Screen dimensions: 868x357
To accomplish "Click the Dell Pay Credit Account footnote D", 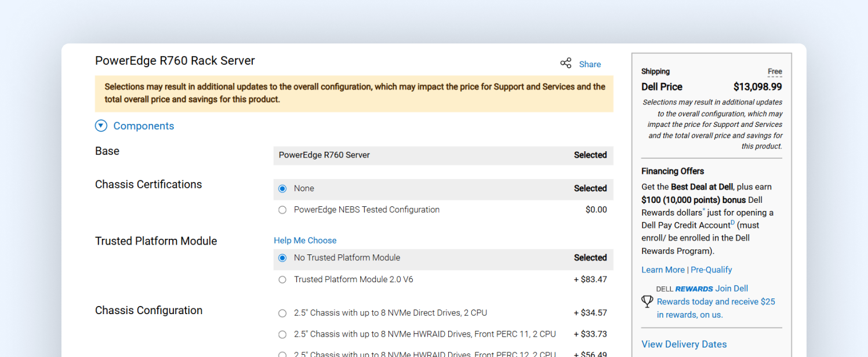I will pos(732,223).
